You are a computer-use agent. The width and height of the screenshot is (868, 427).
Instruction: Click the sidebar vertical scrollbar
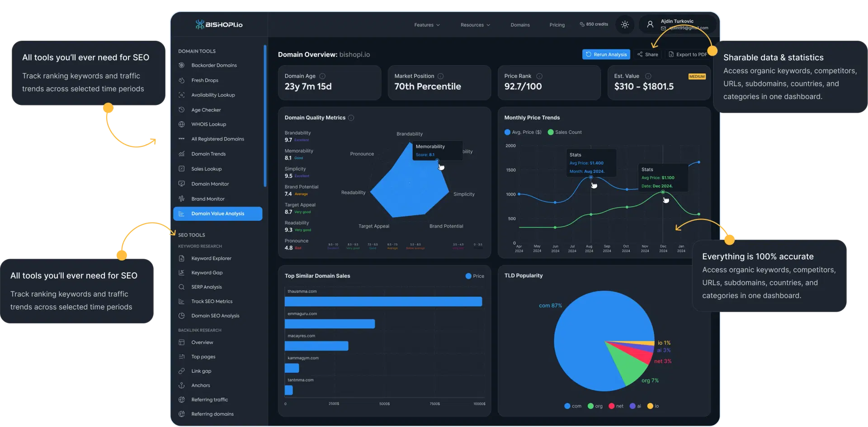coord(265,116)
